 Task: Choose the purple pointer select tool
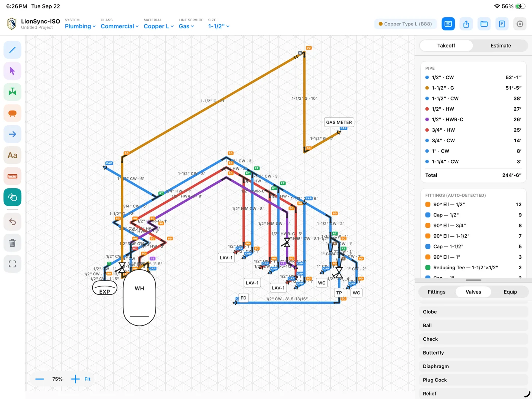[x=12, y=71]
